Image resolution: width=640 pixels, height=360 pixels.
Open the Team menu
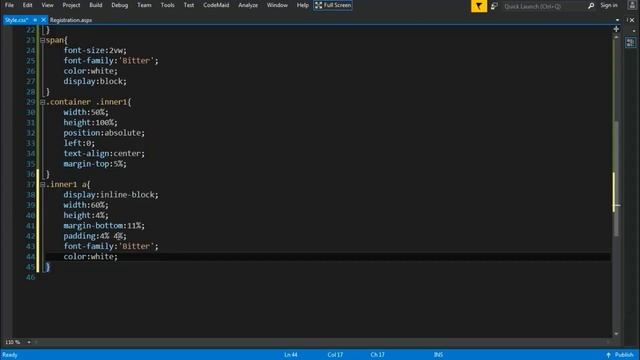(x=144, y=5)
